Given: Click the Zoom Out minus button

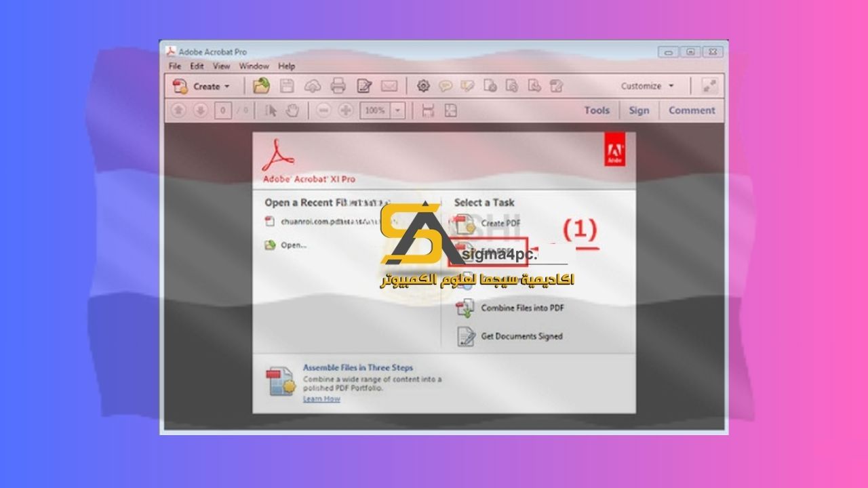Looking at the screenshot, I should [x=323, y=110].
